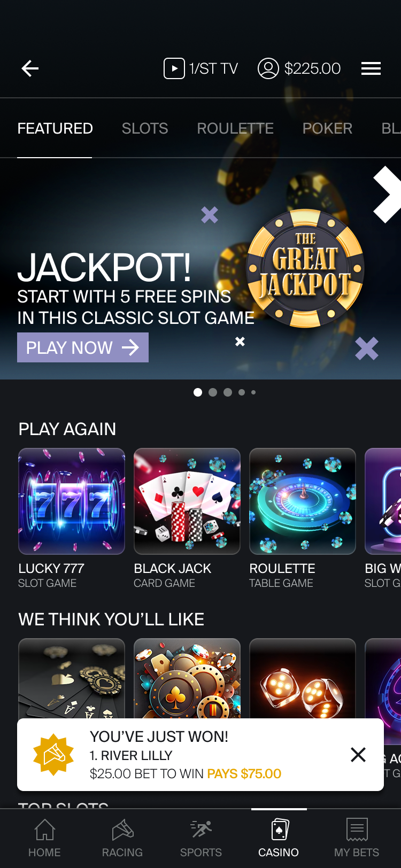The width and height of the screenshot is (401, 868).
Task: Open Racing horse icon tab
Action: pos(122,838)
